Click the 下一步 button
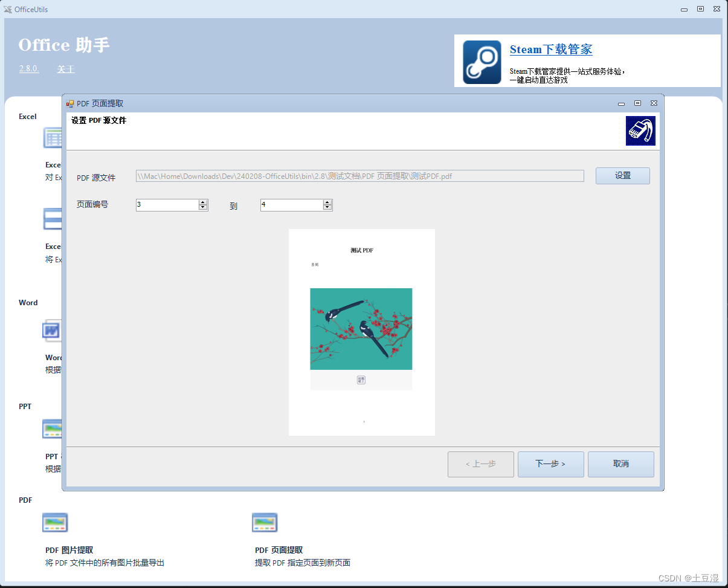The width and height of the screenshot is (728, 588). click(551, 464)
